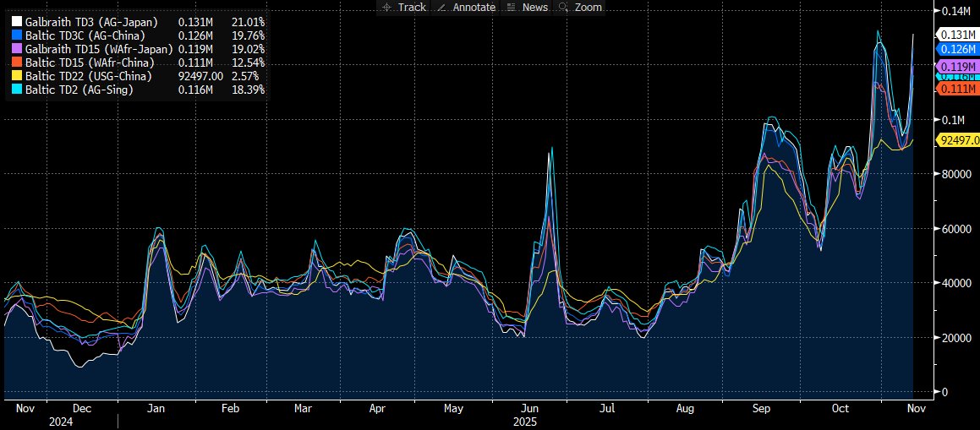Open the Annotate drawing tool
Screen dimensions: 980x430
click(x=467, y=7)
